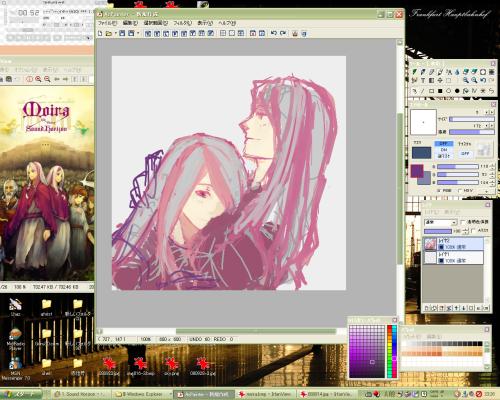Click the undo arrow in tool palette
This screenshot has width=500, height=400.
pos(483,80)
